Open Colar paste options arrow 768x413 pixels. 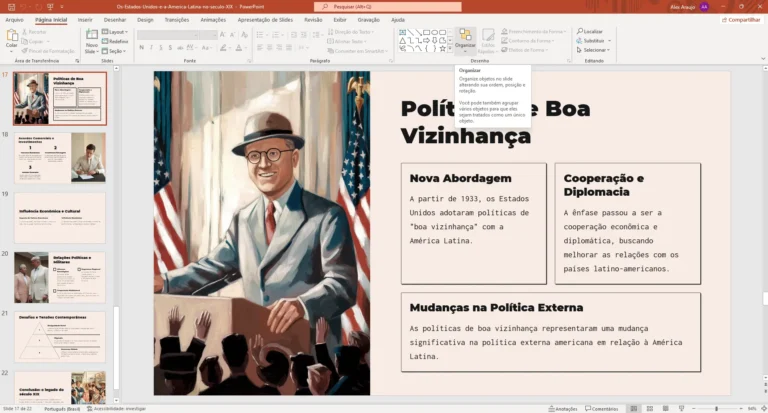point(12,50)
